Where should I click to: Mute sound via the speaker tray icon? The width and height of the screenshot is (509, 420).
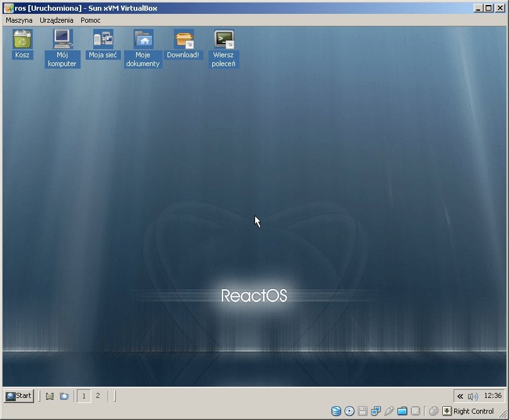pos(472,395)
